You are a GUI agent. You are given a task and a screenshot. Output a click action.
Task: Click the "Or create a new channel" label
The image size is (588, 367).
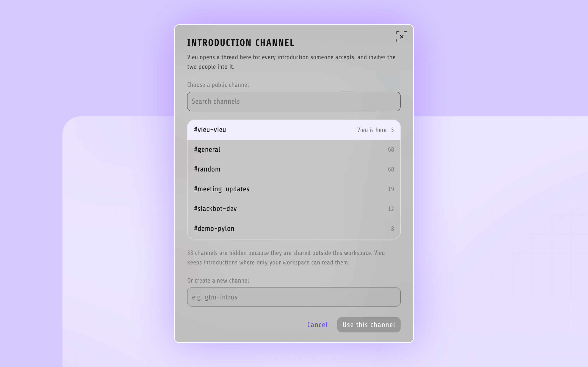click(218, 281)
